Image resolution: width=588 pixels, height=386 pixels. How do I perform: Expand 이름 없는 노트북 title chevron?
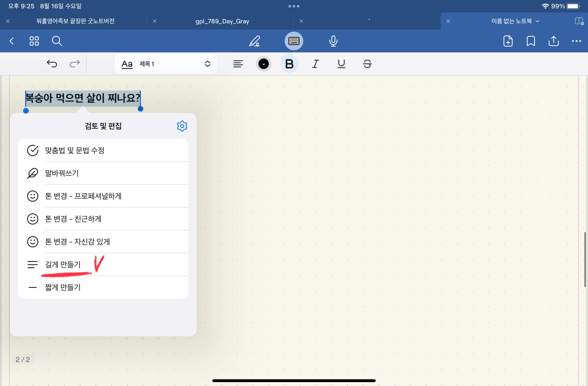tap(537, 21)
